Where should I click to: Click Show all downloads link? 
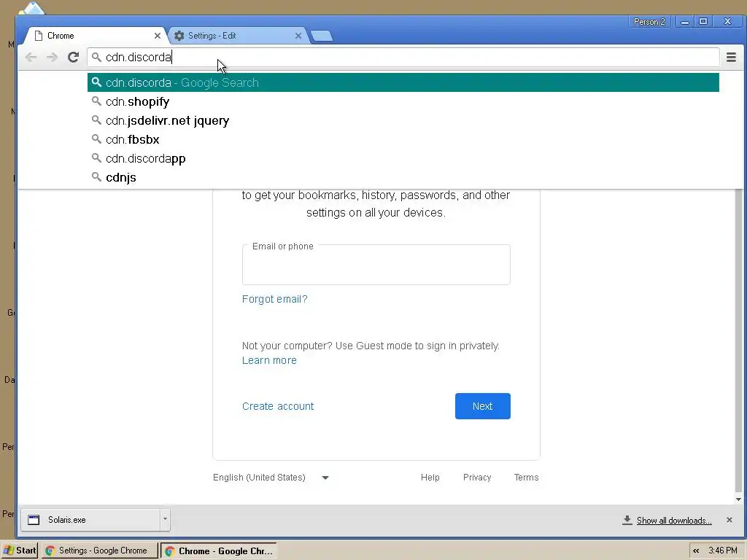pos(674,521)
